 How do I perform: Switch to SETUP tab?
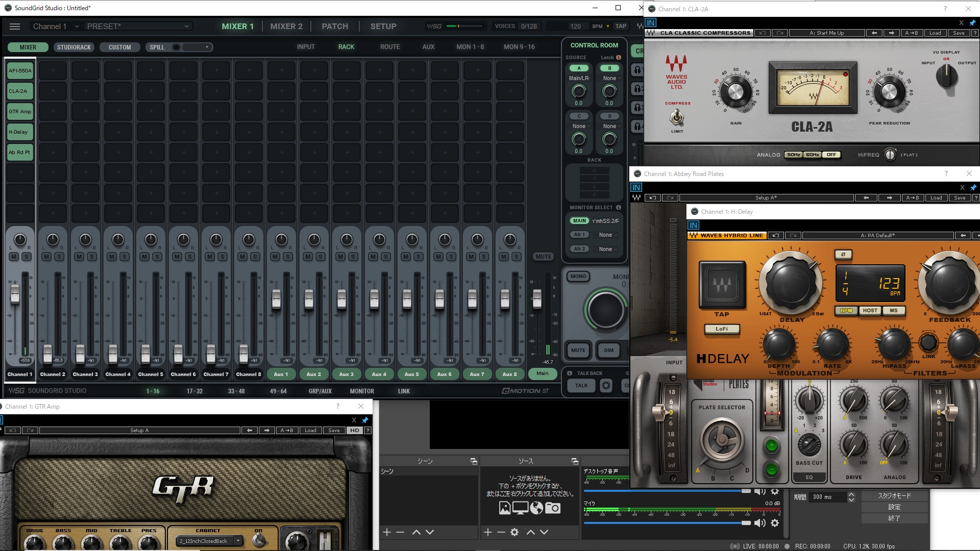coord(383,27)
